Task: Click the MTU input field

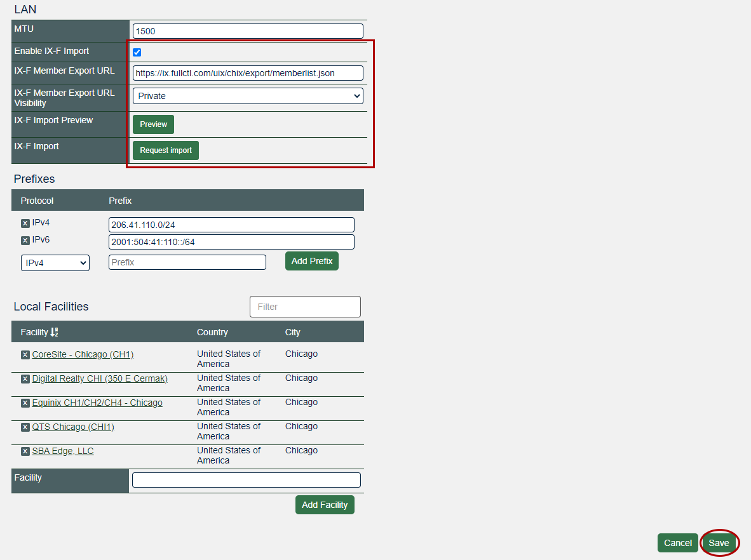Action: [248, 31]
